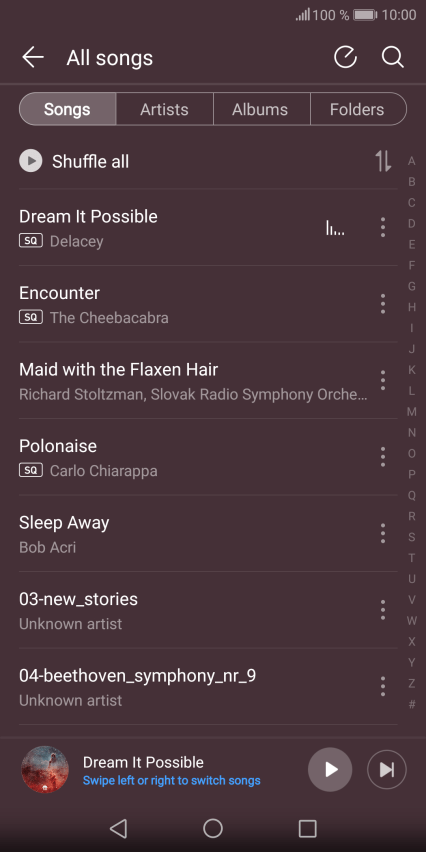Viewport: 426px width, 852px height.
Task: Play 04-beethoven_symphony_nr_9 track
Action: pos(193,687)
